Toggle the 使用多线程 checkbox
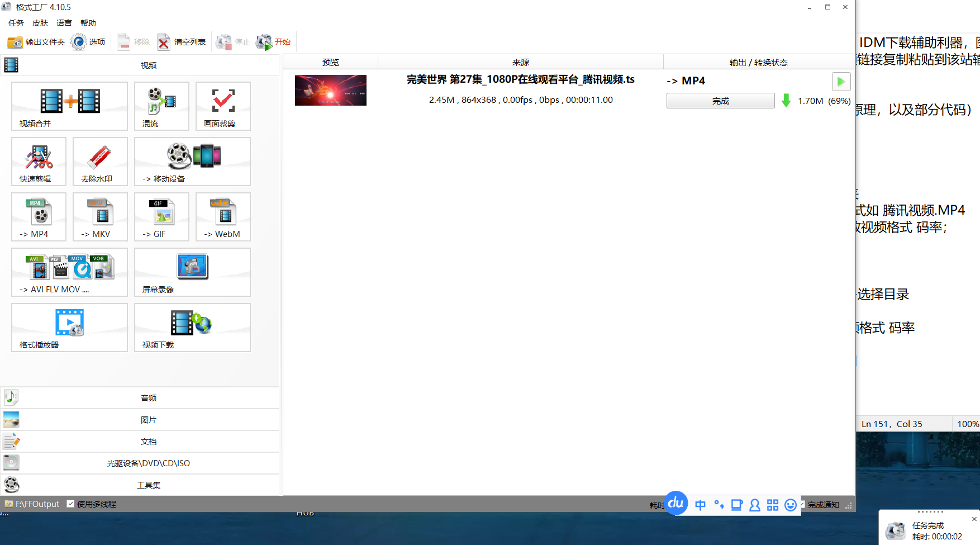Viewport: 980px width, 545px height. click(70, 504)
